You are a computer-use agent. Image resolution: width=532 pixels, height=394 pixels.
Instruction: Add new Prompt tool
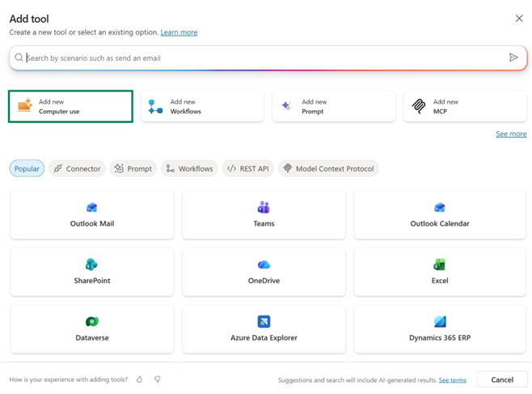(334, 106)
